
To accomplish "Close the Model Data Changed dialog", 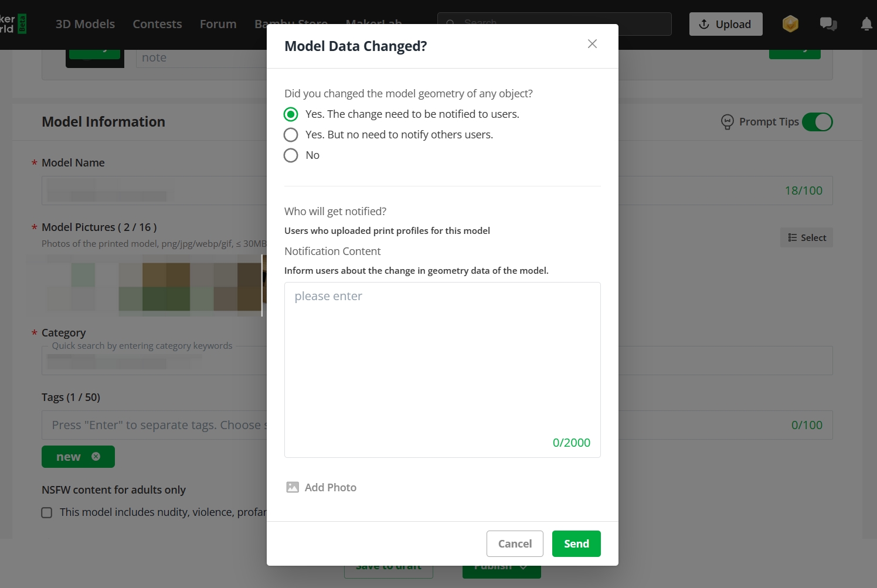I will (592, 44).
